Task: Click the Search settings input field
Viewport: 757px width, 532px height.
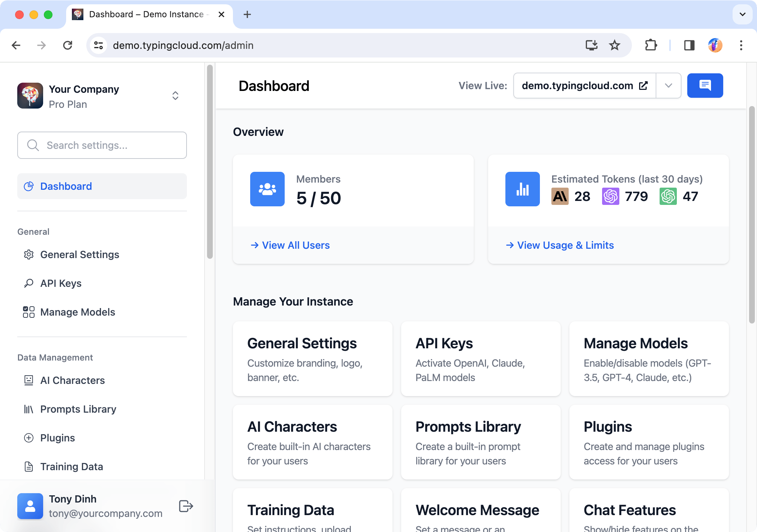Action: tap(102, 145)
